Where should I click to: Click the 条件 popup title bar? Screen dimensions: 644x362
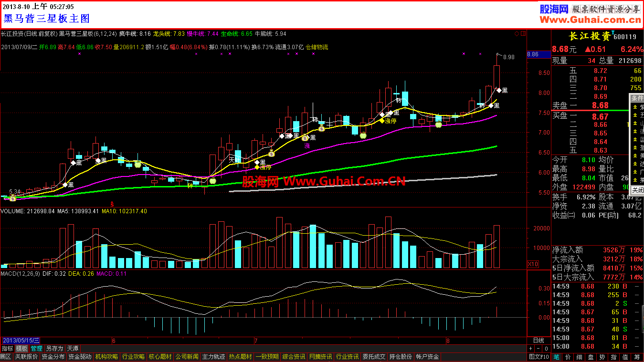click(637, 98)
